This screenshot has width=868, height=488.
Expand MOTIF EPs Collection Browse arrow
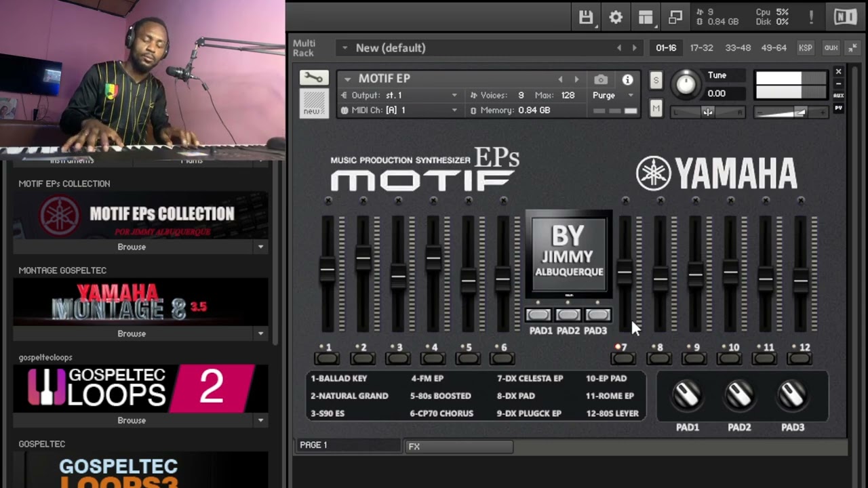(260, 247)
